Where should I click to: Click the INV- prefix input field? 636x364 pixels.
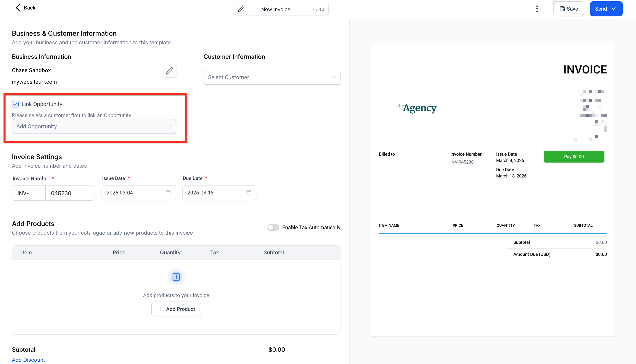(x=29, y=193)
